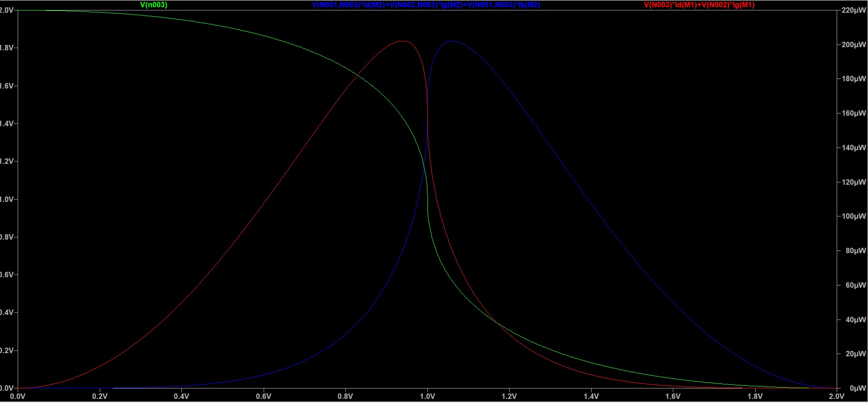Click the 1.4V tick on horizontal axis
Screen dimensions: 868x403
pos(591,396)
